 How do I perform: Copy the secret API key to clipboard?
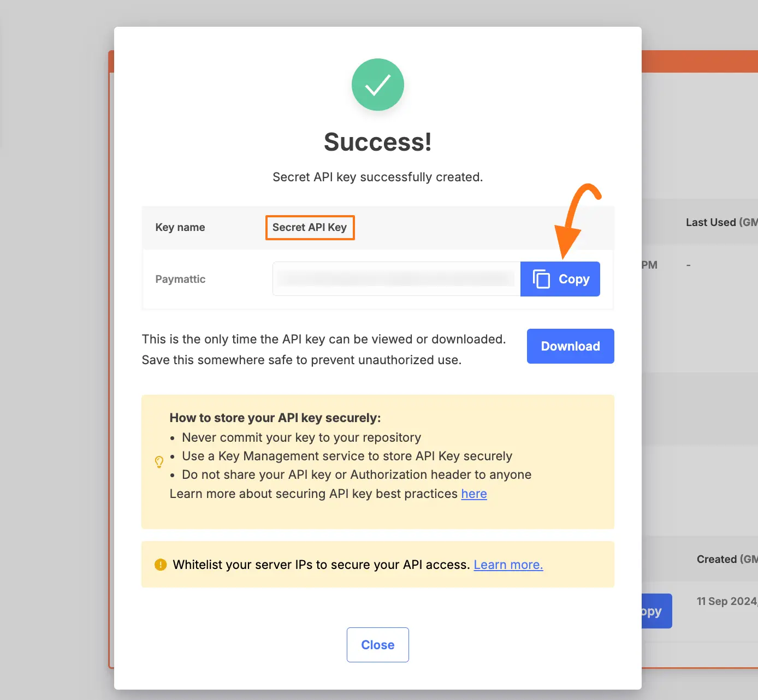560,278
